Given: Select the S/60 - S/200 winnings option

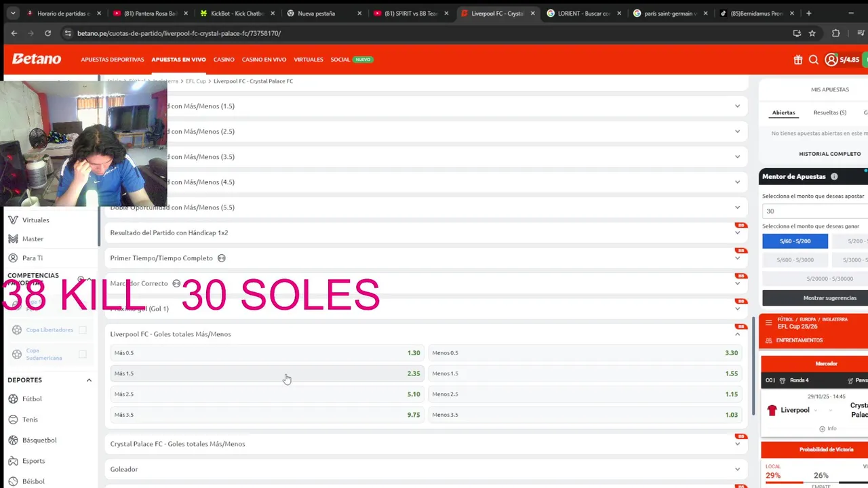Looking at the screenshot, I should click(795, 241).
